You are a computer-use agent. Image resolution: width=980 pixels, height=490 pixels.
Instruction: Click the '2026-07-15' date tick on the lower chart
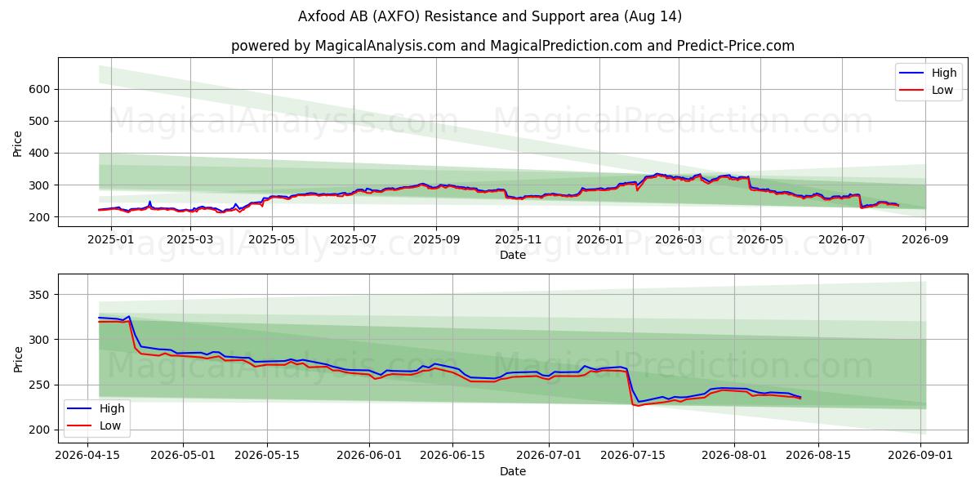(633, 456)
